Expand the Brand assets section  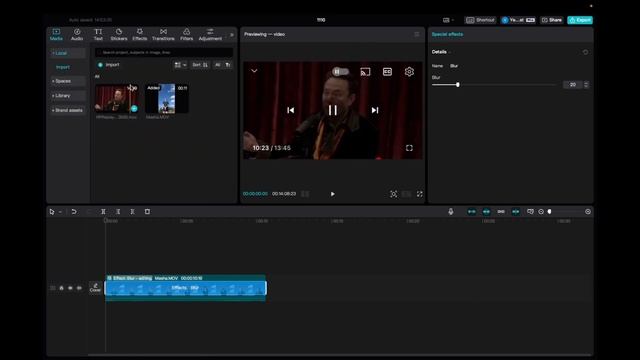(68, 110)
